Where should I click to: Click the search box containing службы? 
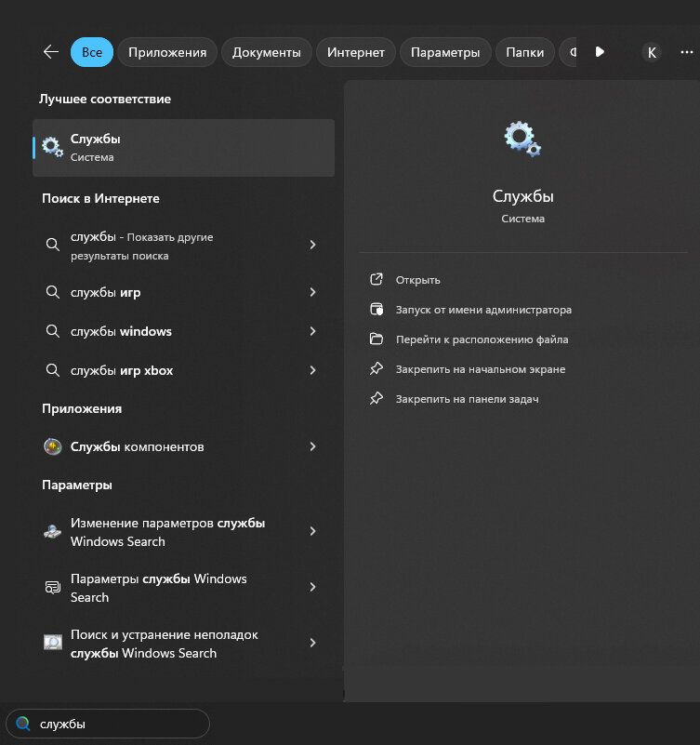108,724
